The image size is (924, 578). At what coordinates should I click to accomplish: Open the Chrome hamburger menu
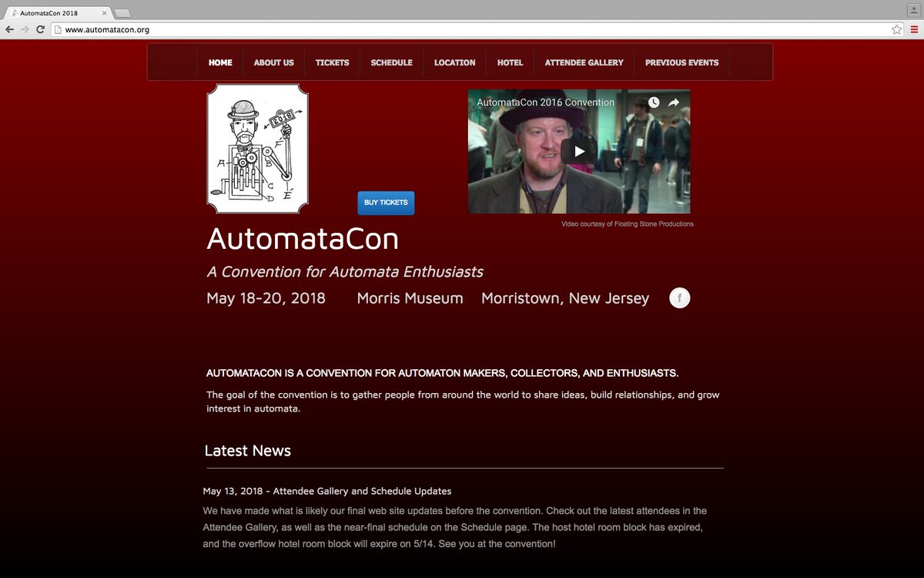pyautogui.click(x=914, y=29)
